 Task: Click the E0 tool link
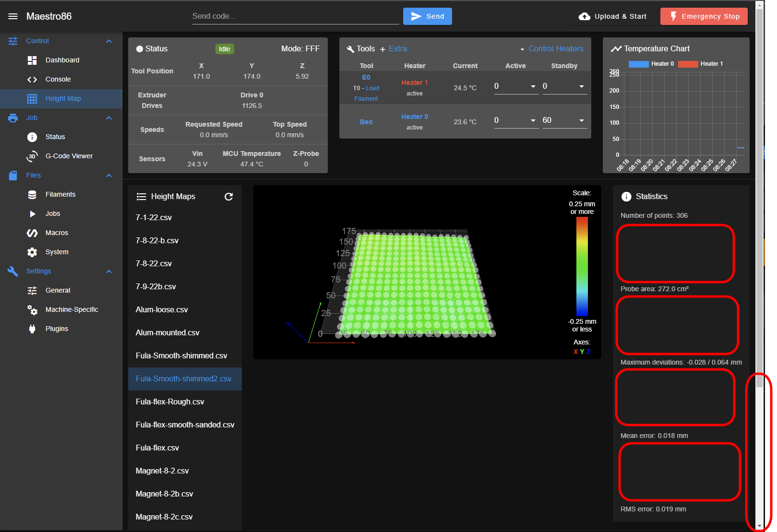click(366, 77)
